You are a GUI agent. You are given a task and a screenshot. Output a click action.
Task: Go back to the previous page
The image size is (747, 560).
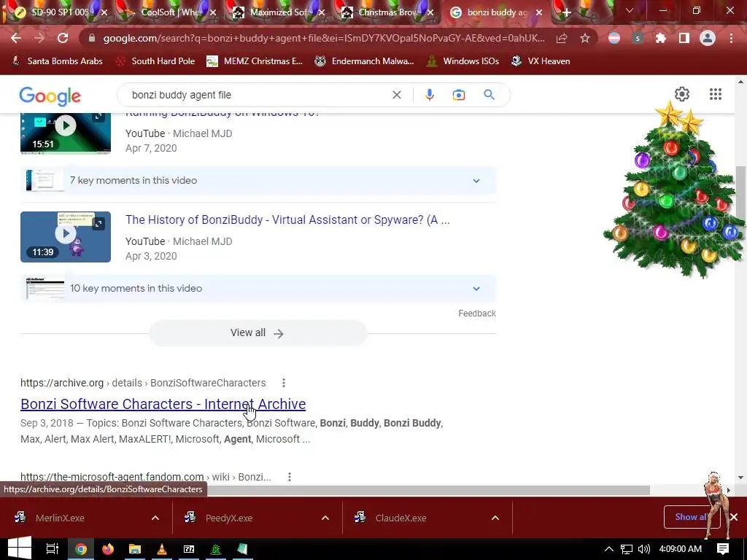(x=16, y=38)
